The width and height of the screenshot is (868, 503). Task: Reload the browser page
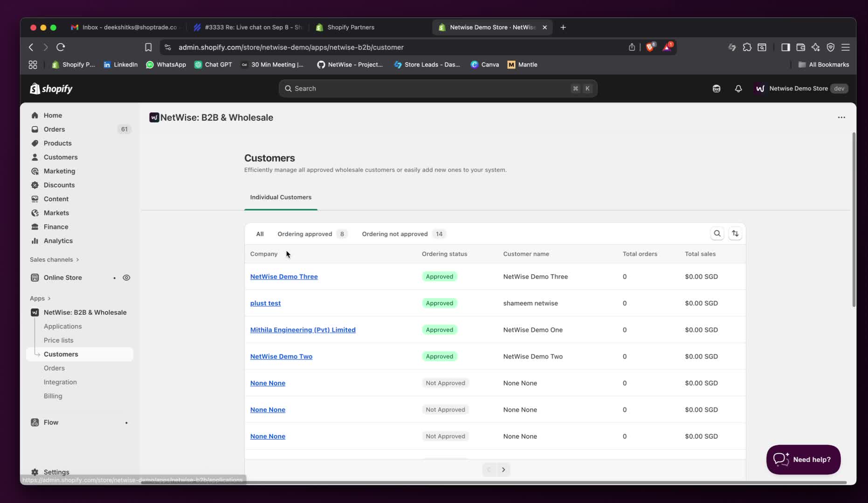(x=61, y=47)
